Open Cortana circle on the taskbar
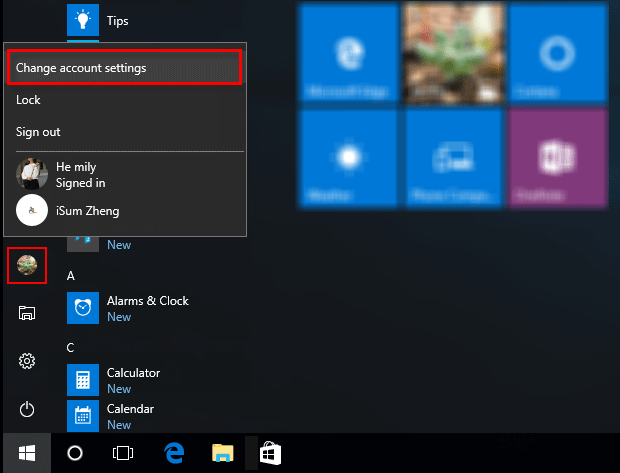The image size is (620, 473). (x=75, y=453)
